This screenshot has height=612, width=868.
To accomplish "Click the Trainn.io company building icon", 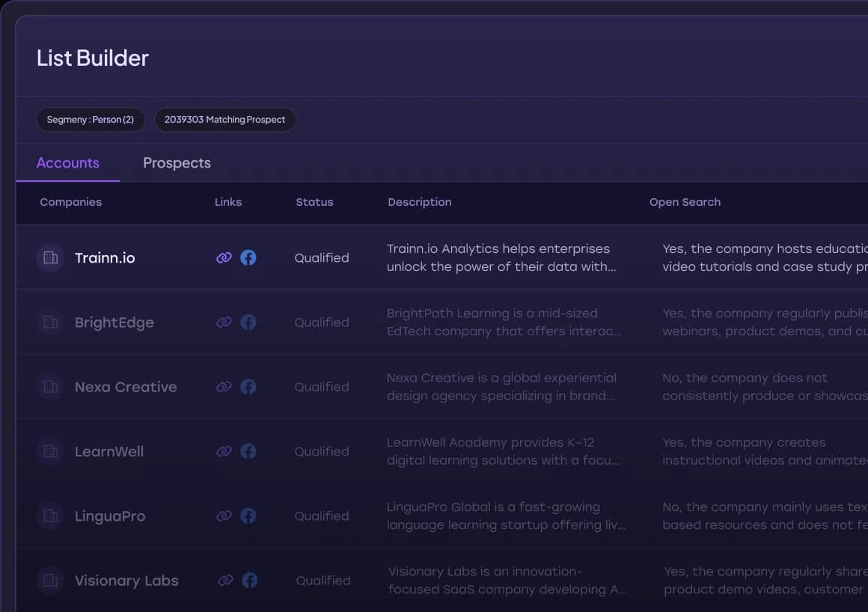I will tap(50, 257).
